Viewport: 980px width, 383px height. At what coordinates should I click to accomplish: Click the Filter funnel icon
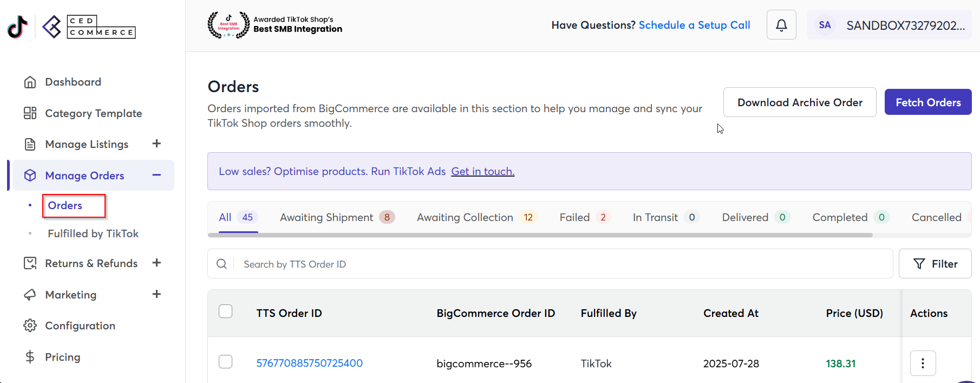coord(919,264)
